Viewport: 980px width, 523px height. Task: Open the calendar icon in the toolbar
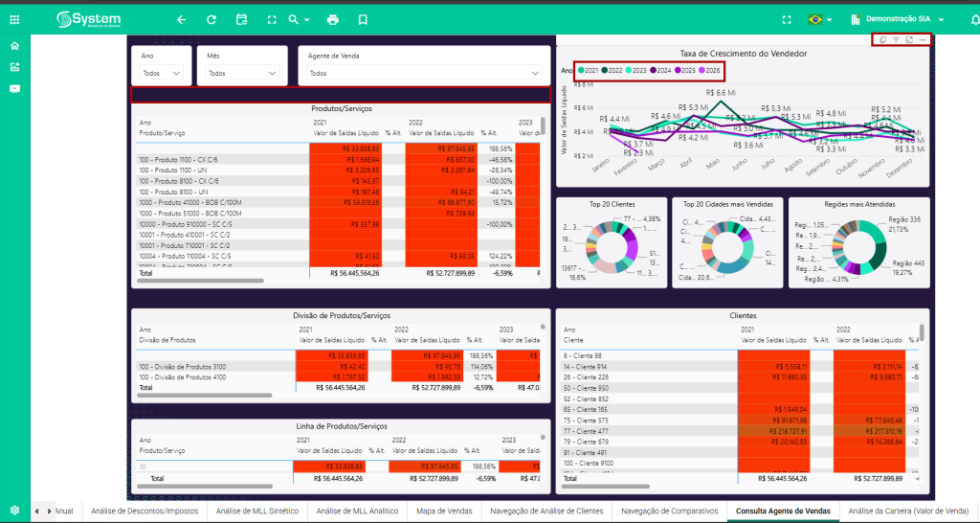pyautogui.click(x=241, y=19)
